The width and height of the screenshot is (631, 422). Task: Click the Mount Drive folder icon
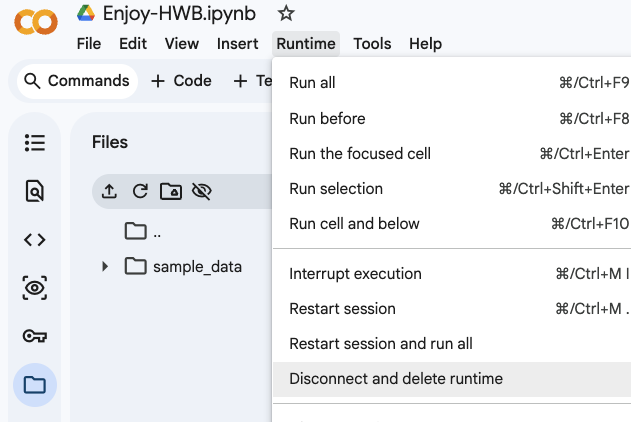click(171, 191)
